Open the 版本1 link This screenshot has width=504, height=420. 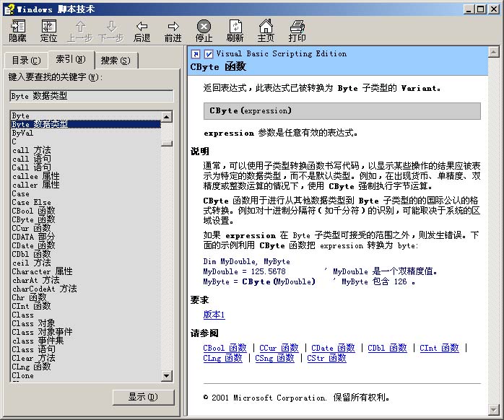(214, 314)
